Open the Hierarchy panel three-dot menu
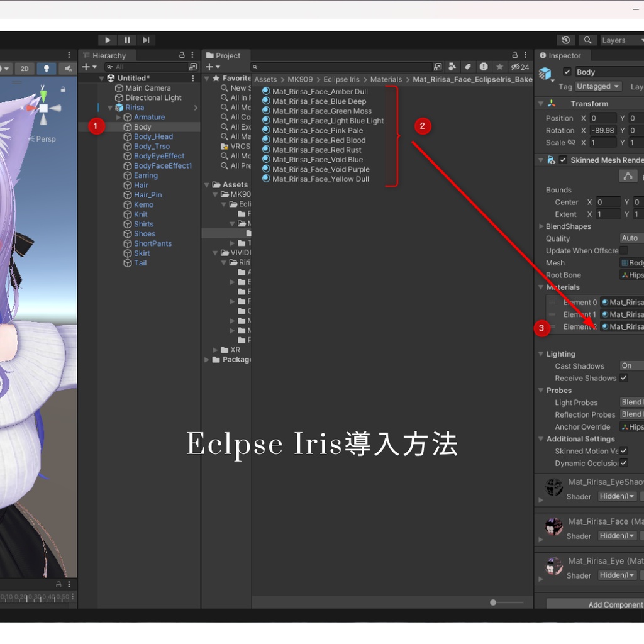The height and width of the screenshot is (644, 644). click(192, 55)
